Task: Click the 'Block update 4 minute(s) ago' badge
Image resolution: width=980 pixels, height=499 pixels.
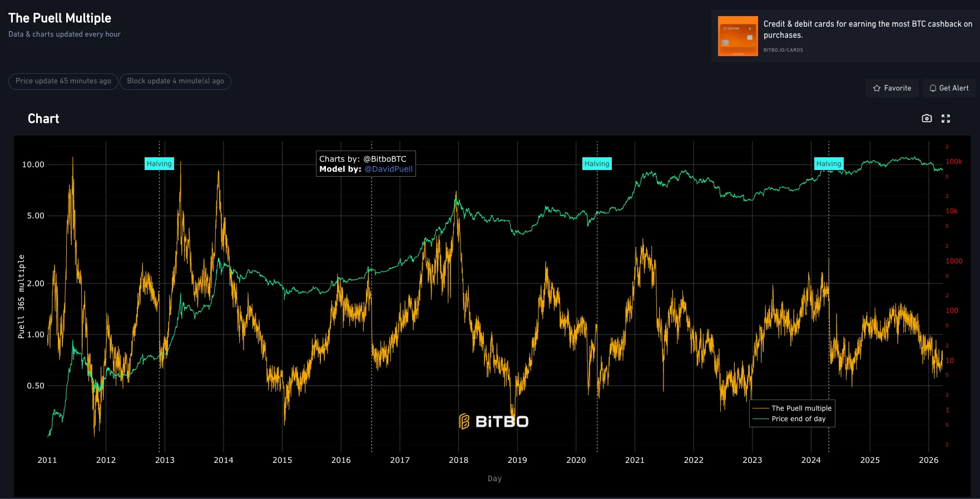Action: (x=175, y=81)
